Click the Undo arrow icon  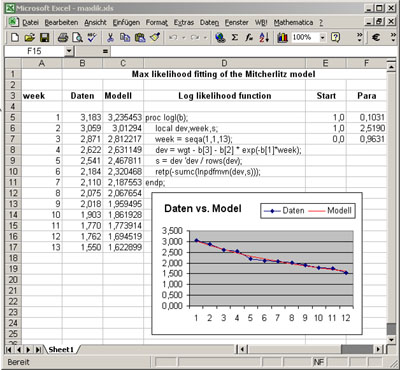click(173, 37)
